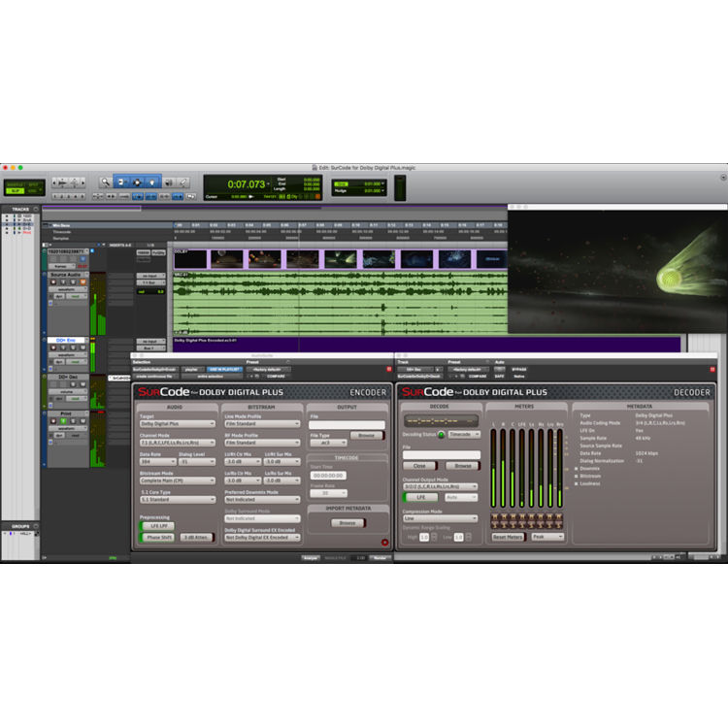Select the Grabber hand tool
The width and height of the screenshot is (728, 728).
pyautogui.click(x=152, y=182)
